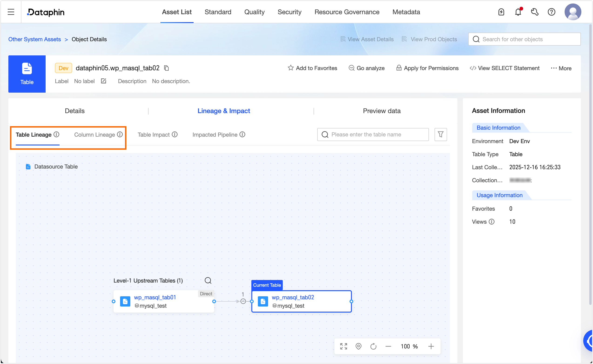The height and width of the screenshot is (364, 593).
Task: Show Views info tooltip icon
Action: pos(492,222)
